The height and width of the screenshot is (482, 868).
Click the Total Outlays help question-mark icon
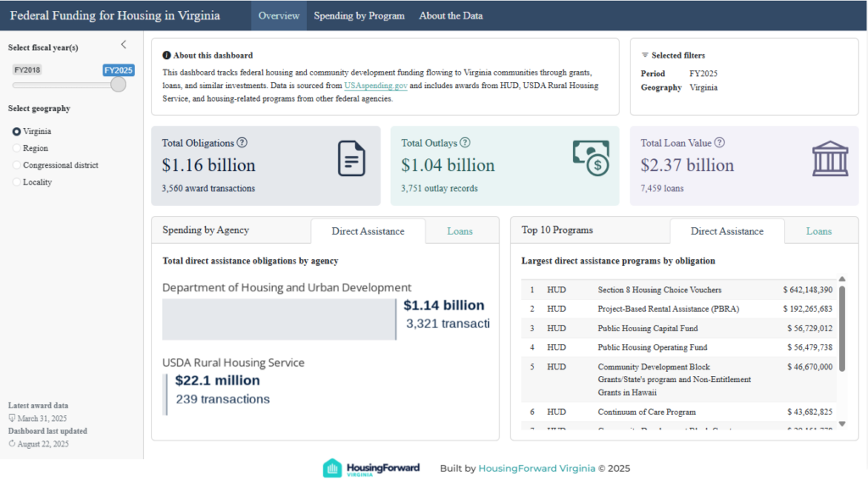(x=465, y=143)
